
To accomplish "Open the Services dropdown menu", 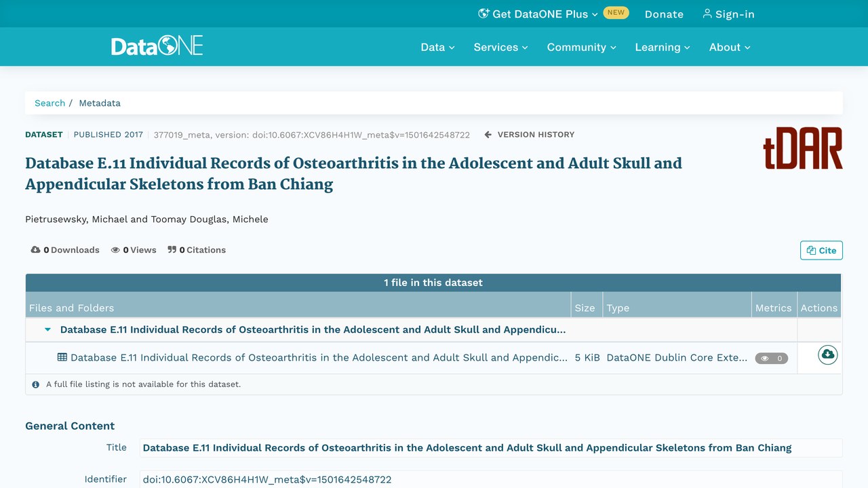I will click(x=500, y=47).
